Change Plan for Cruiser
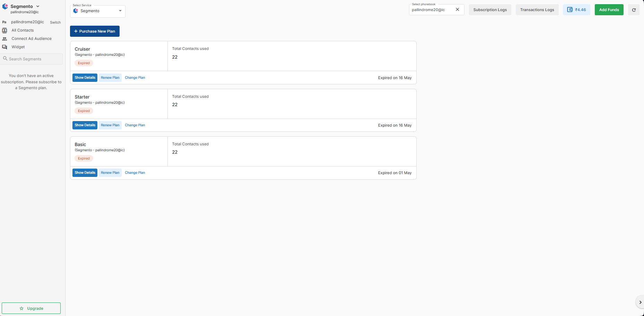Screen dimensions: 644x316 pyautogui.click(x=135, y=78)
